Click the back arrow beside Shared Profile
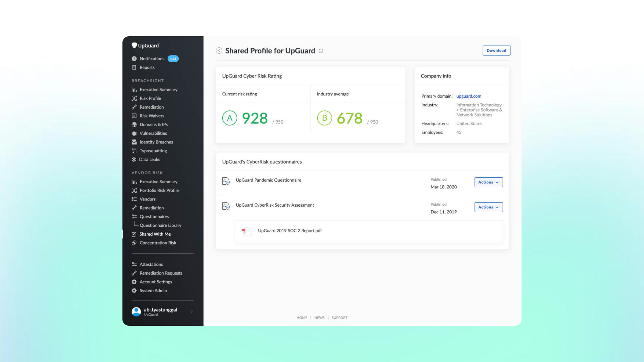The image size is (644, 362). click(219, 51)
